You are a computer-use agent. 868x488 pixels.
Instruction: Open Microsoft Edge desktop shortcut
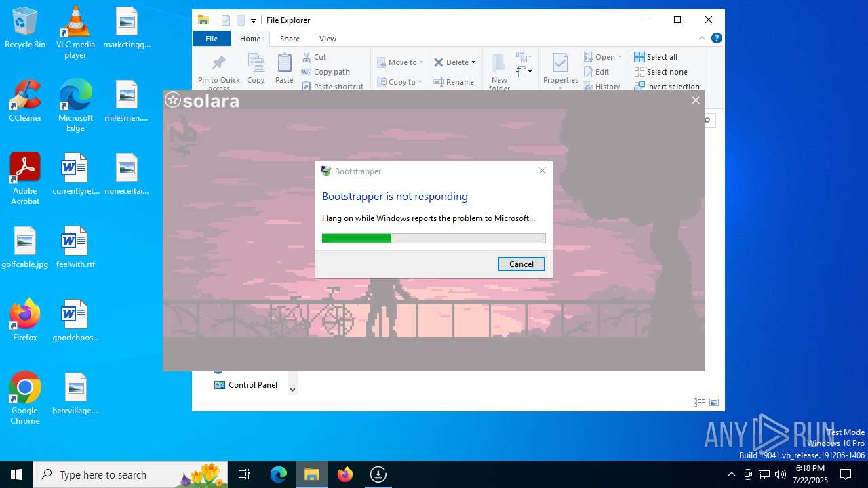(x=75, y=105)
